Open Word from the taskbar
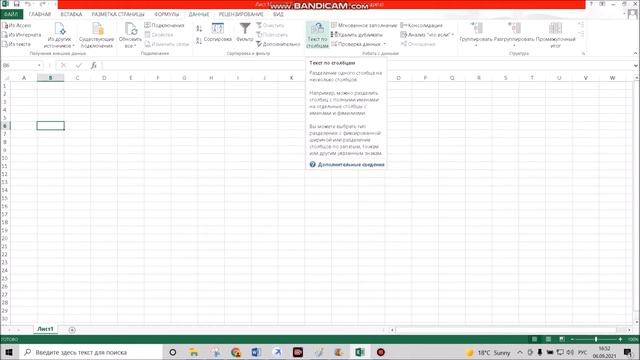The image size is (640, 360). point(256,352)
